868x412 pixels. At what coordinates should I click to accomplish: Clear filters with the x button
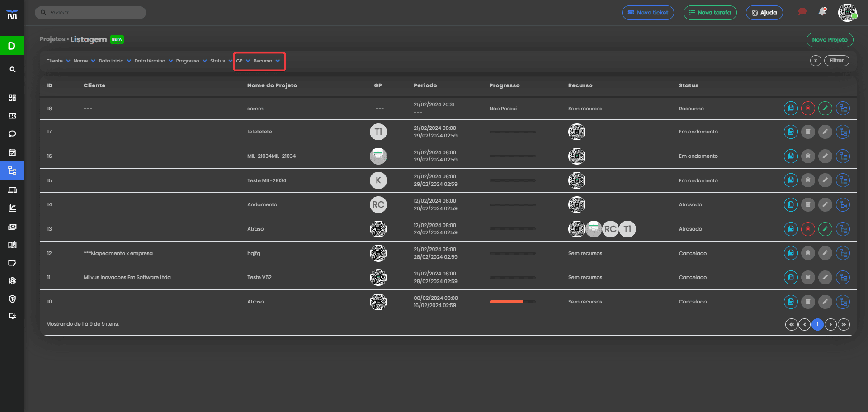(x=816, y=61)
